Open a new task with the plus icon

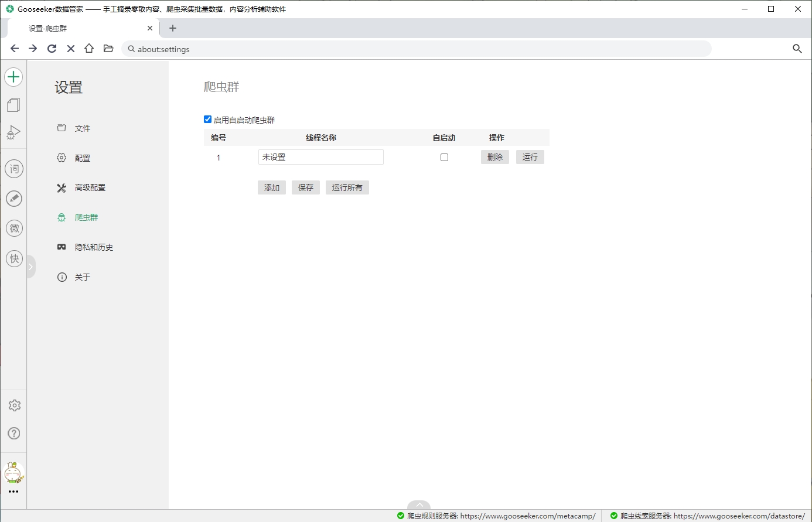[x=13, y=76]
